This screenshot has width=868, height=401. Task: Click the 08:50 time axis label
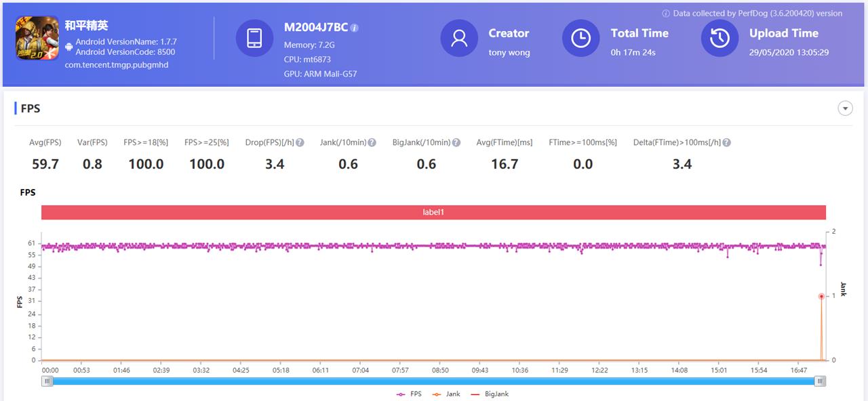pyautogui.click(x=441, y=371)
